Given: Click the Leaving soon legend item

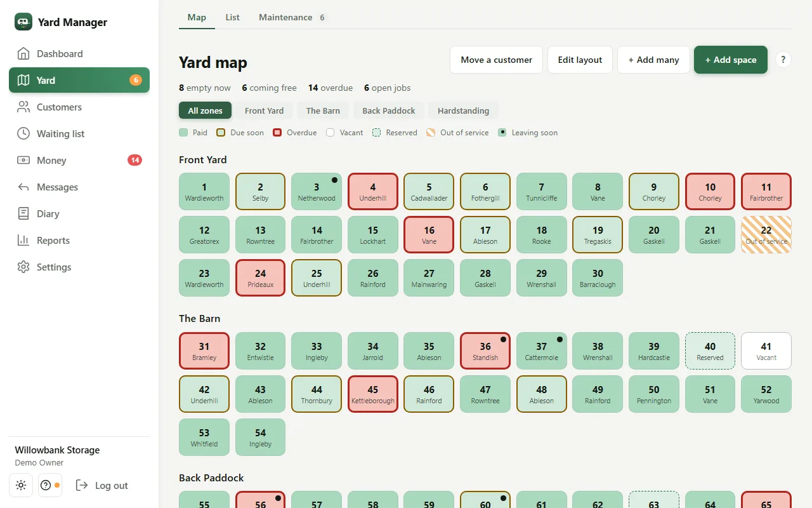Looking at the screenshot, I should 528,133.
